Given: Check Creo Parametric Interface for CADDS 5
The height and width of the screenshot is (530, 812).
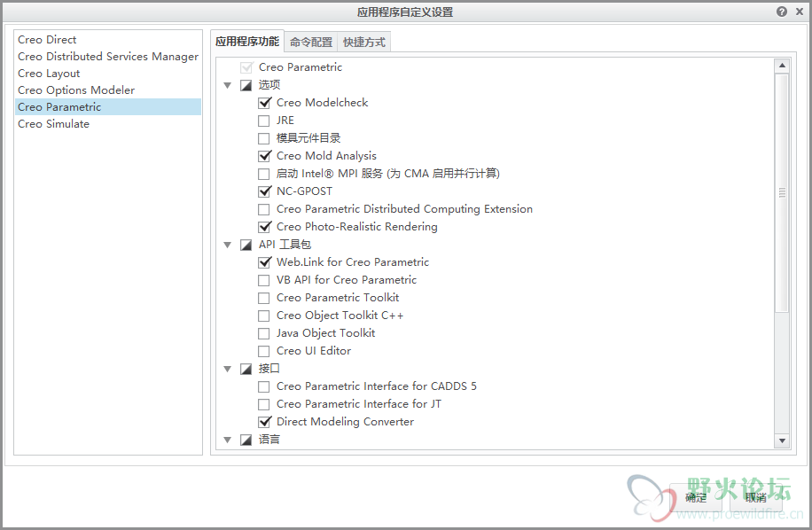Looking at the screenshot, I should tap(264, 386).
